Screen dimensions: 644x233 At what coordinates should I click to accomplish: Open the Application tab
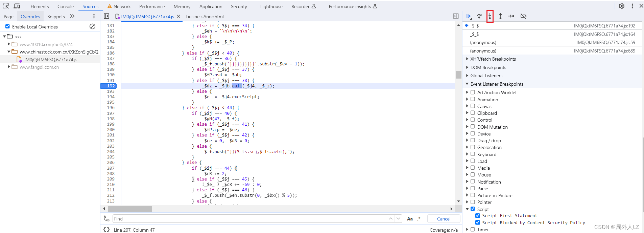211,6
